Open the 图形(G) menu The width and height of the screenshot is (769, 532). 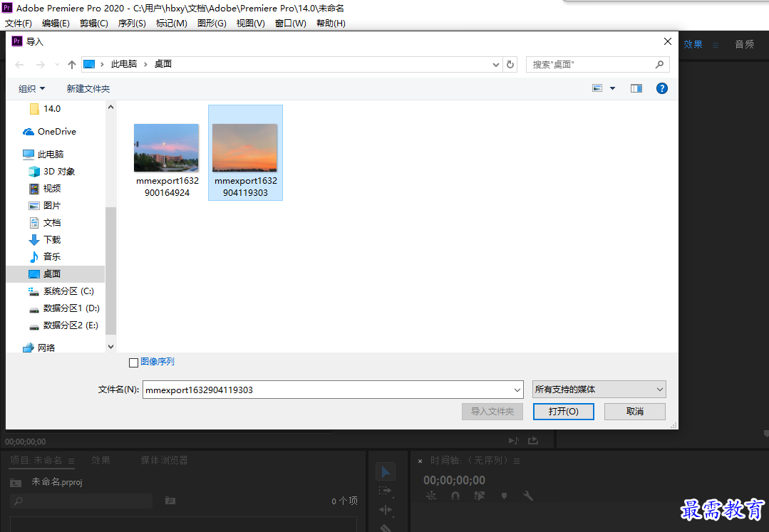pyautogui.click(x=212, y=24)
